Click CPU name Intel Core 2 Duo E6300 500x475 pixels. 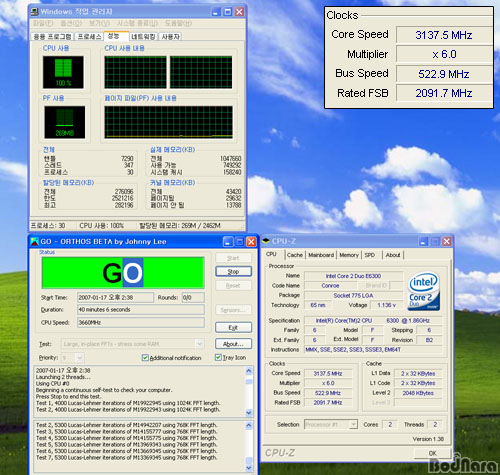pos(353,276)
